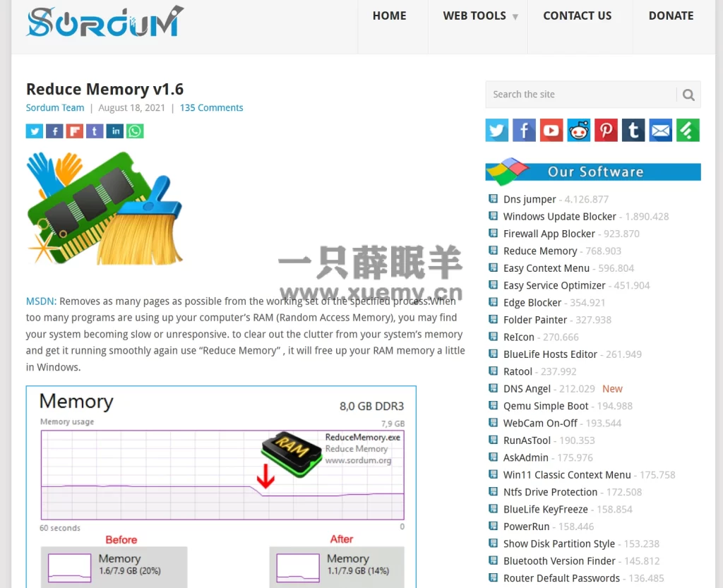Share article on Flipboard

(x=75, y=131)
